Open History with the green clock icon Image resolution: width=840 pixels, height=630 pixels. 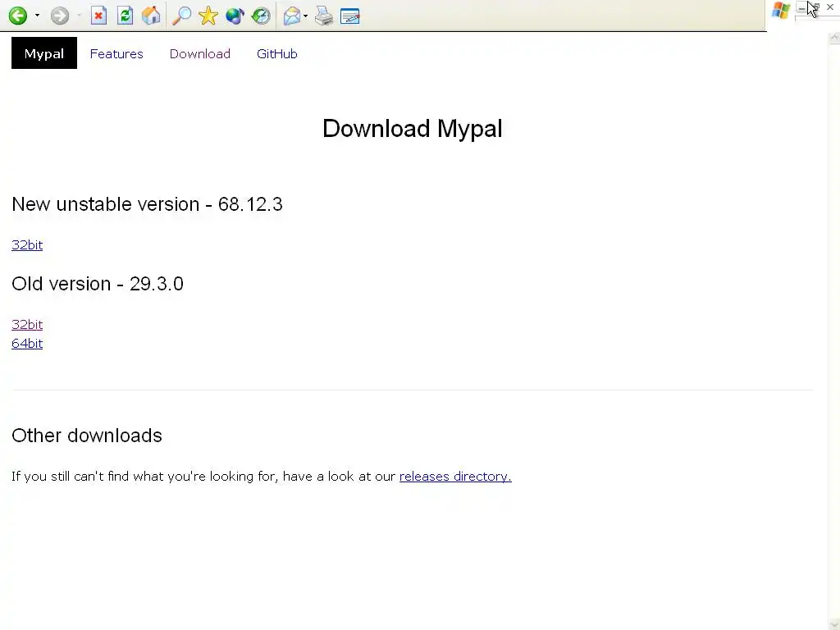tap(261, 16)
